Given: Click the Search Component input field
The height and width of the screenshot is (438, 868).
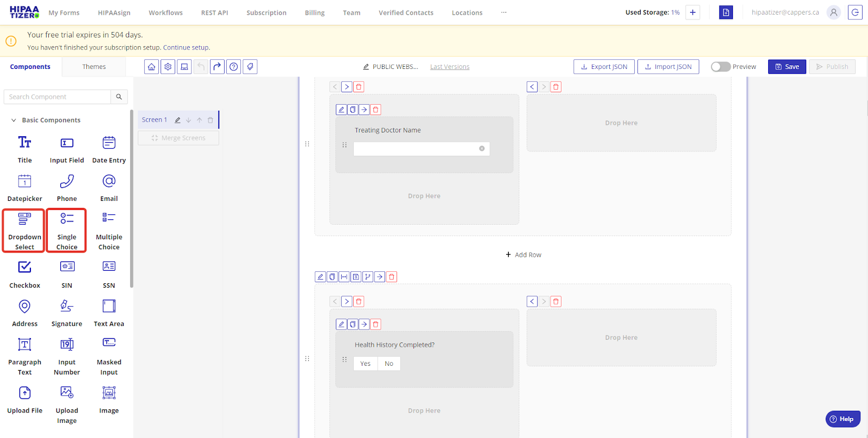Looking at the screenshot, I should click(x=58, y=97).
